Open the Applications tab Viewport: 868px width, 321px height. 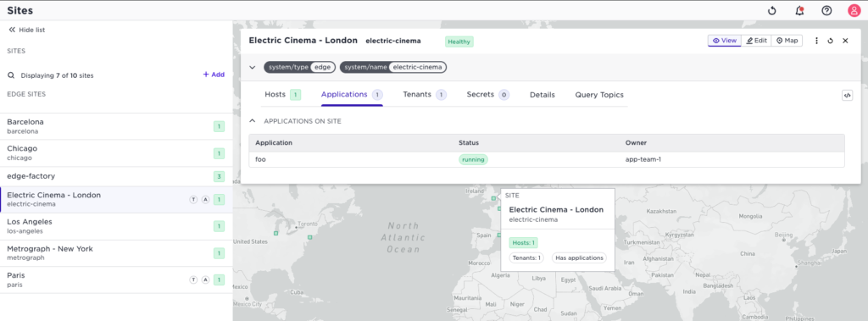pyautogui.click(x=352, y=95)
